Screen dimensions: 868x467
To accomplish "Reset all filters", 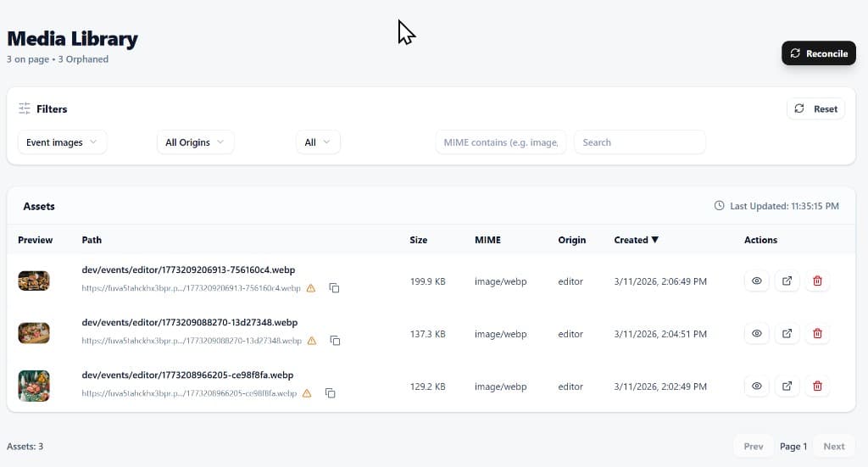I will coord(816,109).
